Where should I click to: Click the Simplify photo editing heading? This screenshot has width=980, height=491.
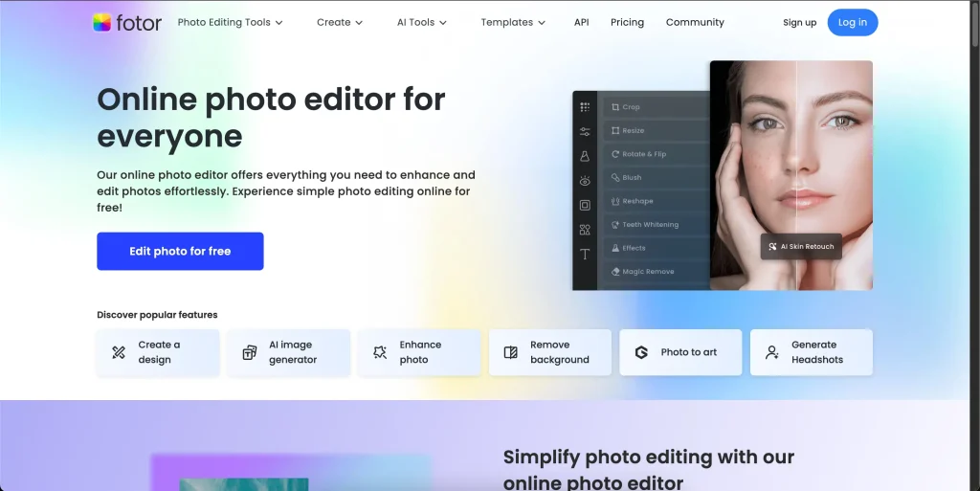click(649, 469)
